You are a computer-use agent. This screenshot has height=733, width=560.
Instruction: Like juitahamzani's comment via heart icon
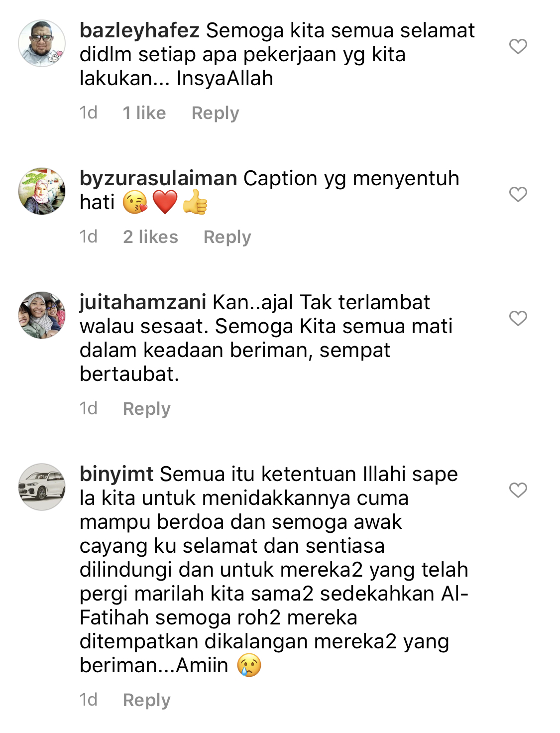tap(518, 318)
